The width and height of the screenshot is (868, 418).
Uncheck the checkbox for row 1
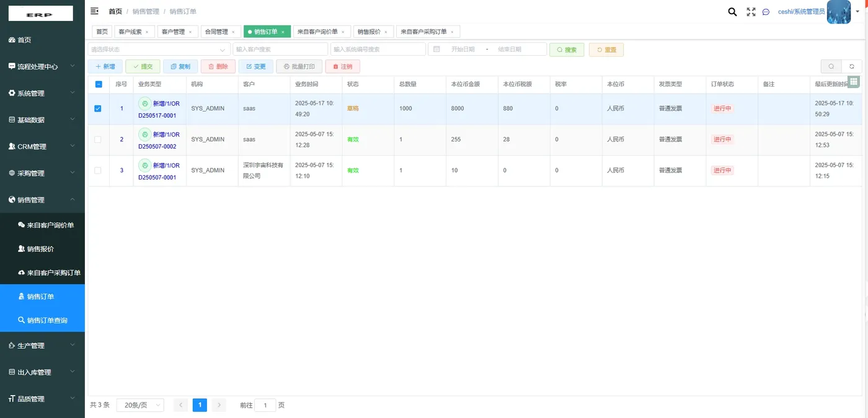(98, 108)
